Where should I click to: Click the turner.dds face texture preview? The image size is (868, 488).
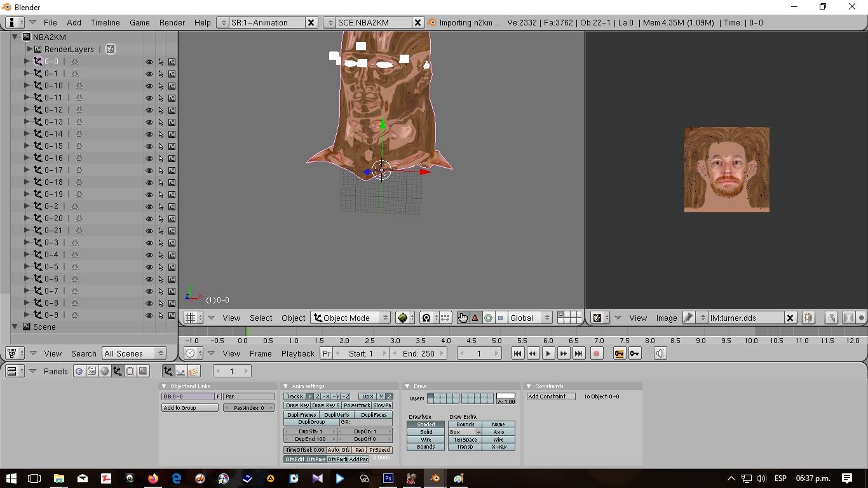[727, 170]
